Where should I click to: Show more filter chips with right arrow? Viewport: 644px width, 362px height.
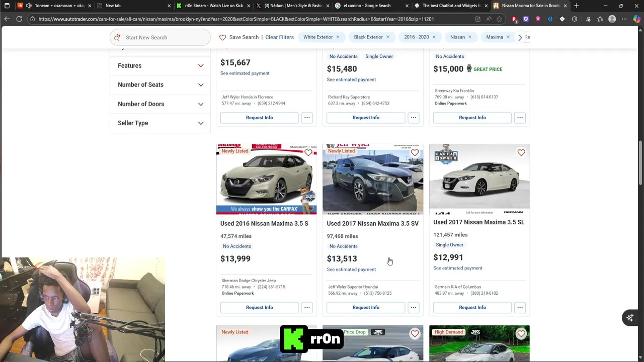click(x=520, y=37)
